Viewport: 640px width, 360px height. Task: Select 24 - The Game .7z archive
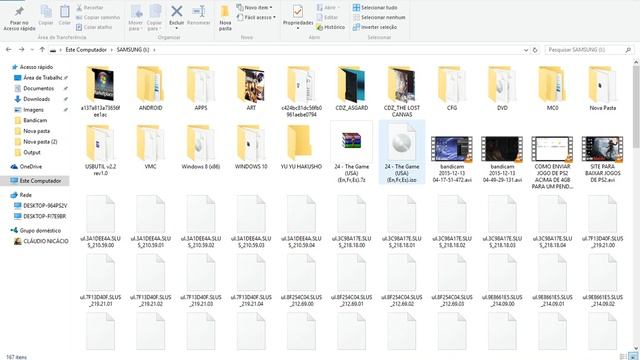(x=351, y=153)
